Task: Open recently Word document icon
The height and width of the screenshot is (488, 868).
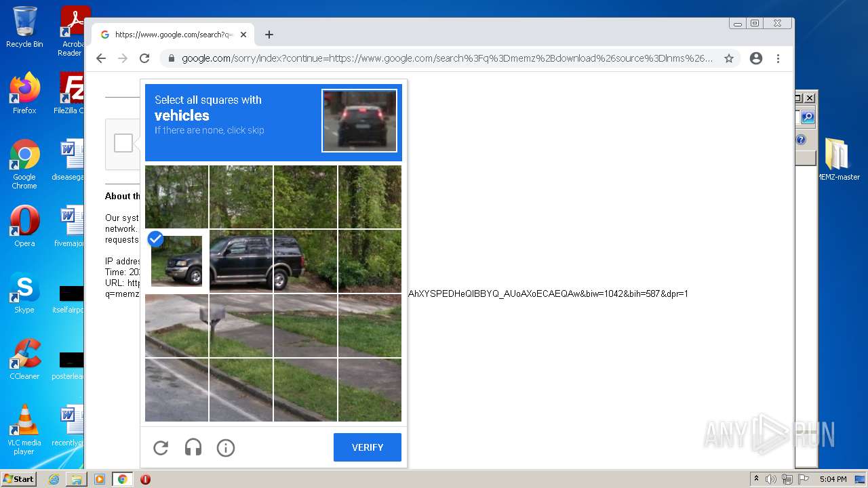Action: [69, 426]
